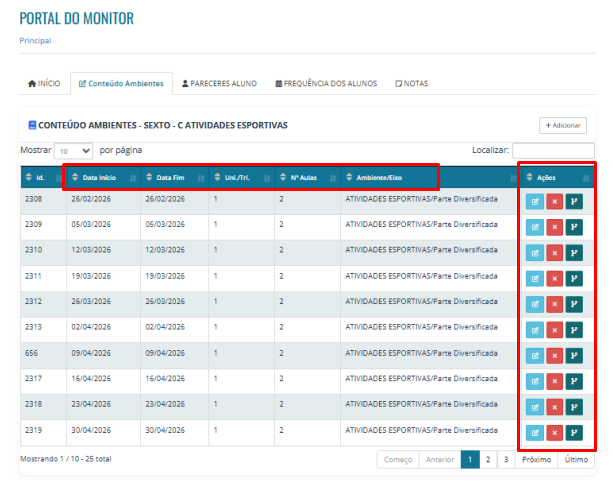Click dark green icon in row 2319
The height and width of the screenshot is (491, 613).
pos(574,433)
